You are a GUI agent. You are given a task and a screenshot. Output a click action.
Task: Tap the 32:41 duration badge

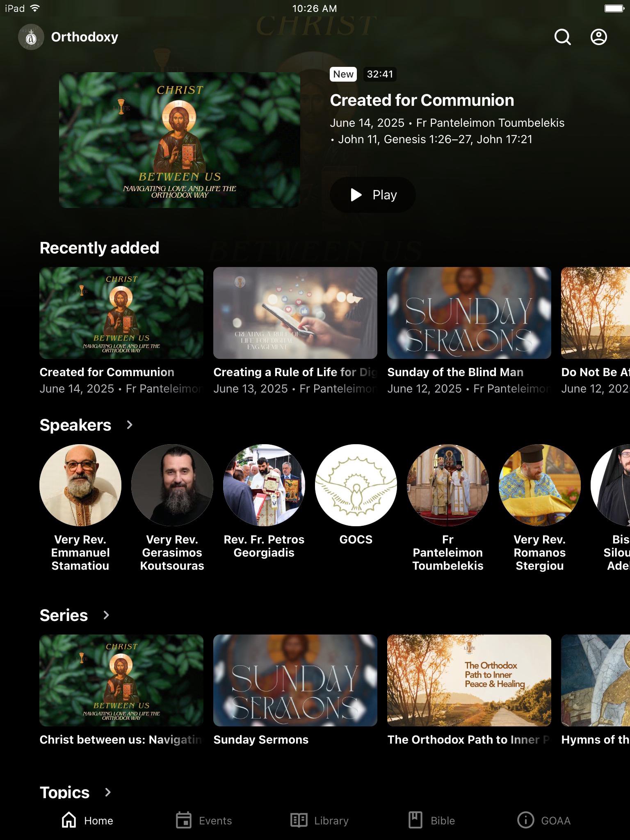coord(380,74)
